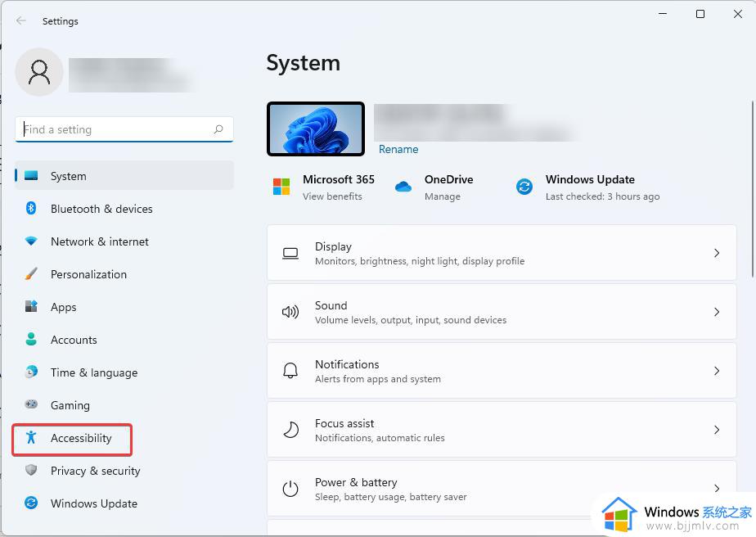Open Windows Update label in sidebar
The width and height of the screenshot is (756, 537).
pos(94,503)
